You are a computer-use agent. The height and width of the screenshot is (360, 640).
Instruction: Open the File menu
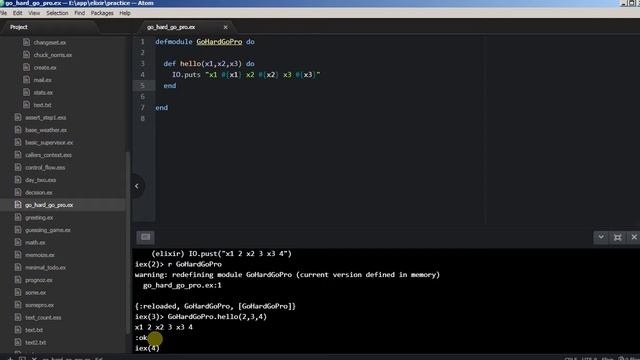pos(3,13)
